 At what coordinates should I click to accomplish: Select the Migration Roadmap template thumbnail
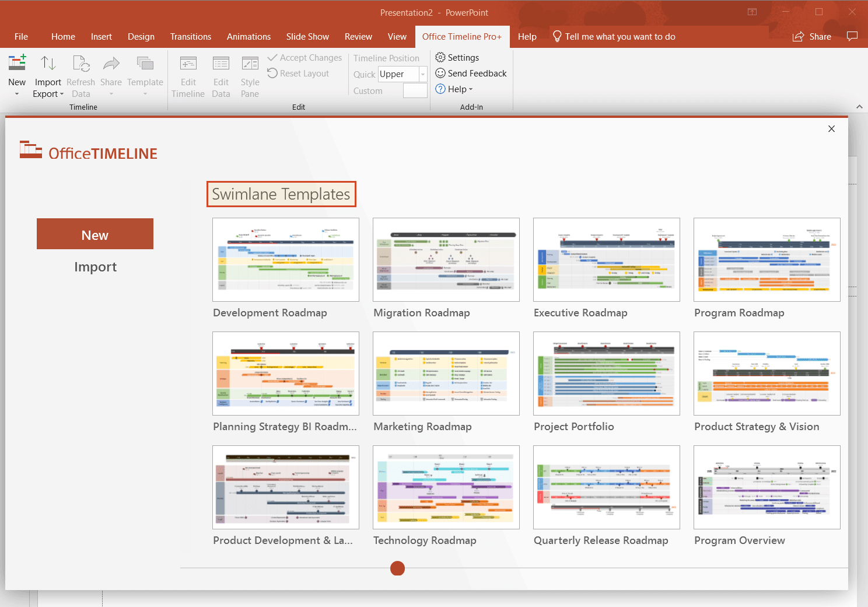[x=445, y=260]
